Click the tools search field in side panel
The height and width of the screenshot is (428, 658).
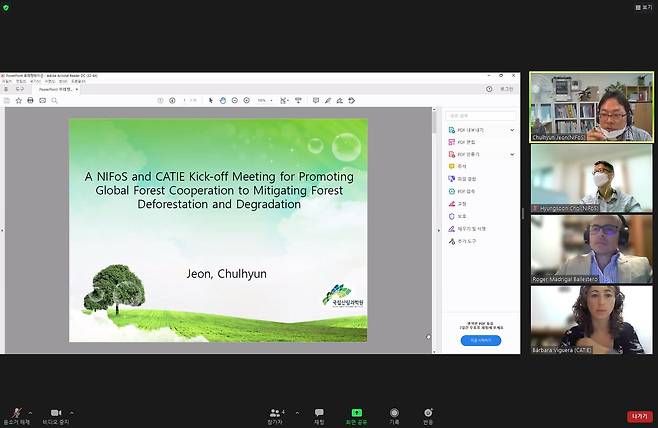tap(481, 115)
